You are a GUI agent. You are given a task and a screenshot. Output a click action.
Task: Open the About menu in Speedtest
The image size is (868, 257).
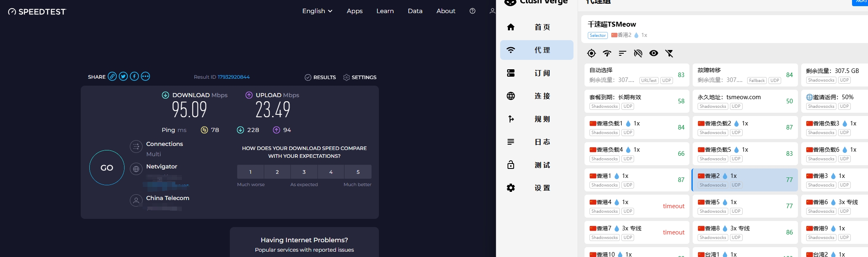tap(446, 11)
